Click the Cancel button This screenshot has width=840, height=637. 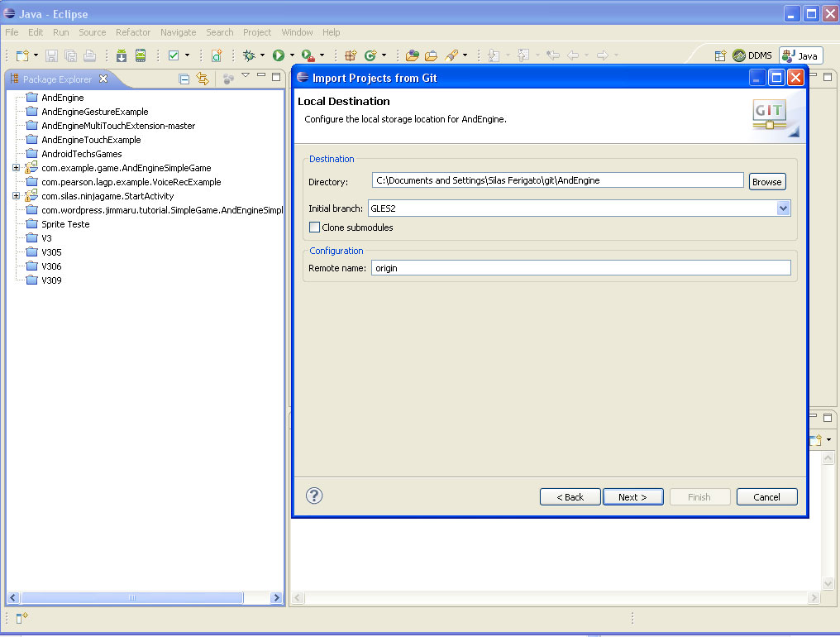pyautogui.click(x=766, y=497)
